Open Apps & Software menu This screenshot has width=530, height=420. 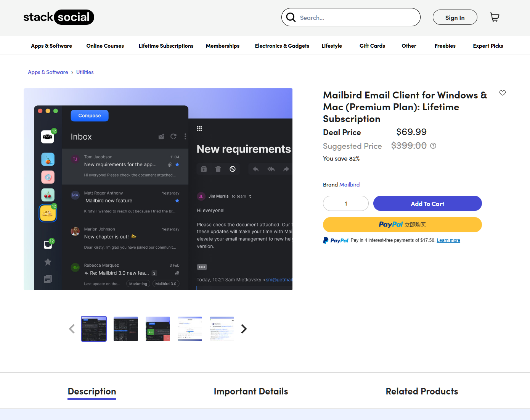click(51, 46)
